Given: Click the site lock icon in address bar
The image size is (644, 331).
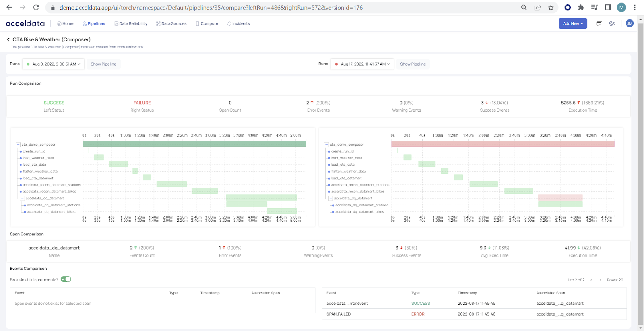Looking at the screenshot, I should pos(52,8).
